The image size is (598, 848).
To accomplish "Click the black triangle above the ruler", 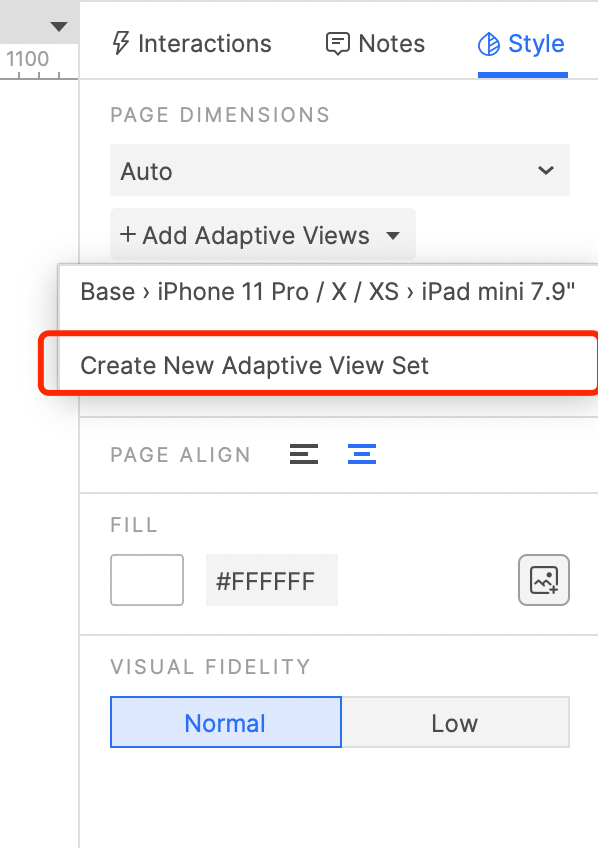I will tap(58, 26).
